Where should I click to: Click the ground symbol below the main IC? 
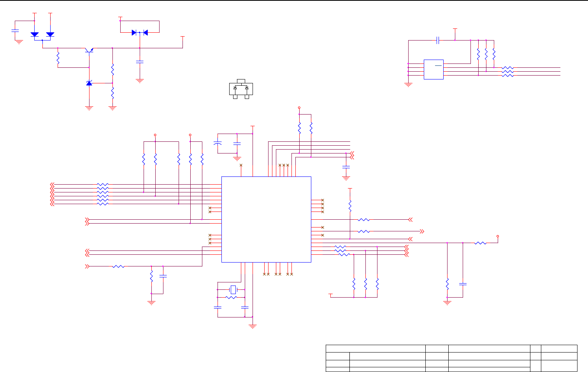pyautogui.click(x=253, y=326)
